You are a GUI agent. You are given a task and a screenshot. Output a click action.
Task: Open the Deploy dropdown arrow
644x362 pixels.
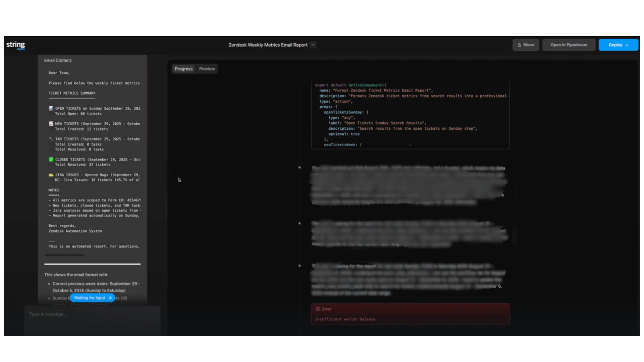click(627, 45)
